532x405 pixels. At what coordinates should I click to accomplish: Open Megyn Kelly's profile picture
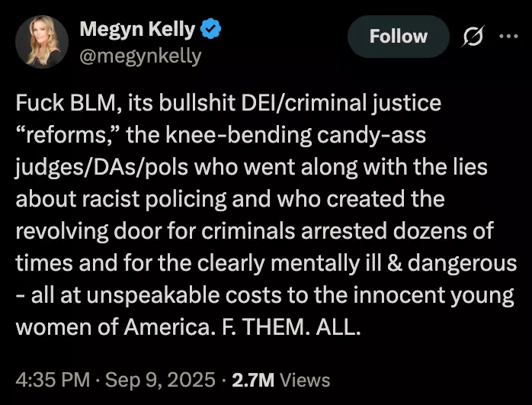(42, 42)
